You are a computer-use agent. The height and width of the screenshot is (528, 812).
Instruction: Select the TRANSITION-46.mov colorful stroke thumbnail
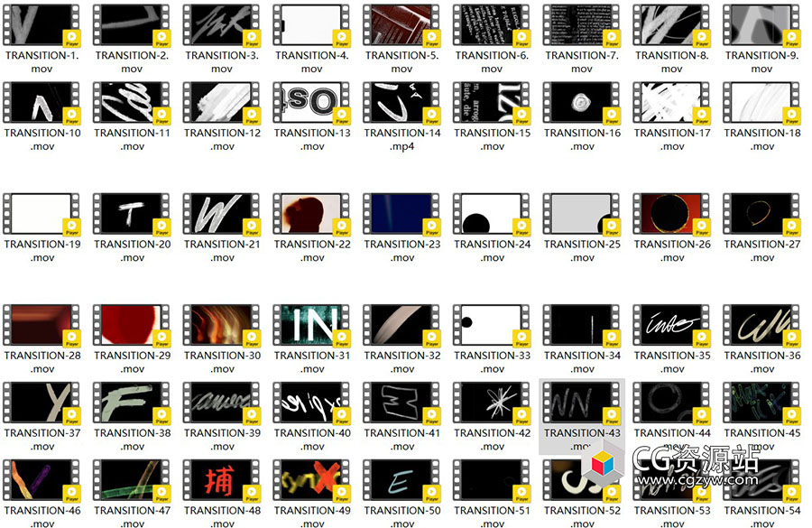click(42, 480)
